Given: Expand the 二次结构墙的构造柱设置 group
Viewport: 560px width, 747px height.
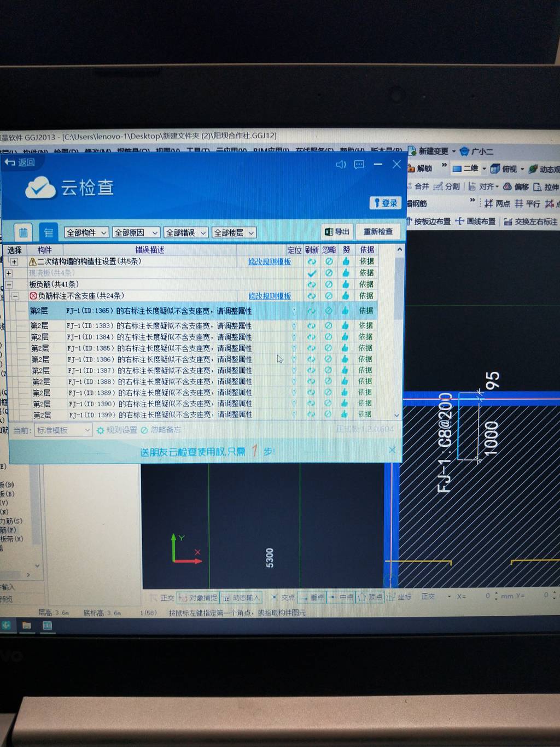Looking at the screenshot, I should pos(14,261).
